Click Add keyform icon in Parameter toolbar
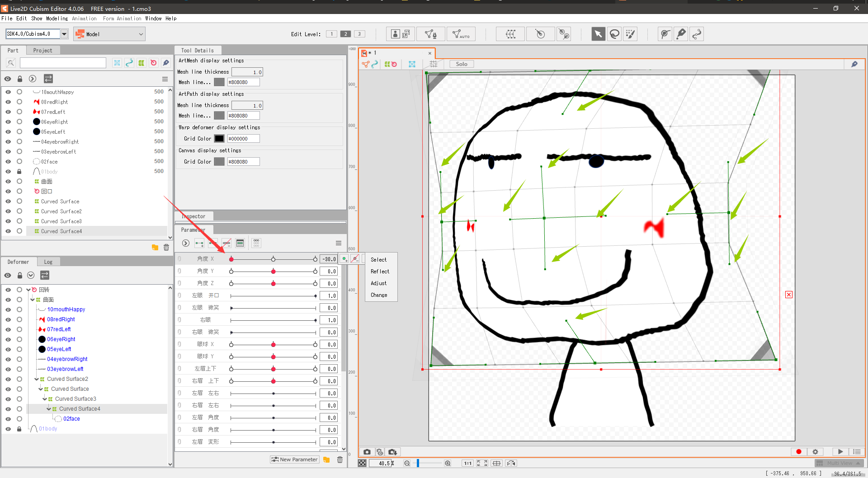Viewport: 868px width, 478px height. point(199,243)
